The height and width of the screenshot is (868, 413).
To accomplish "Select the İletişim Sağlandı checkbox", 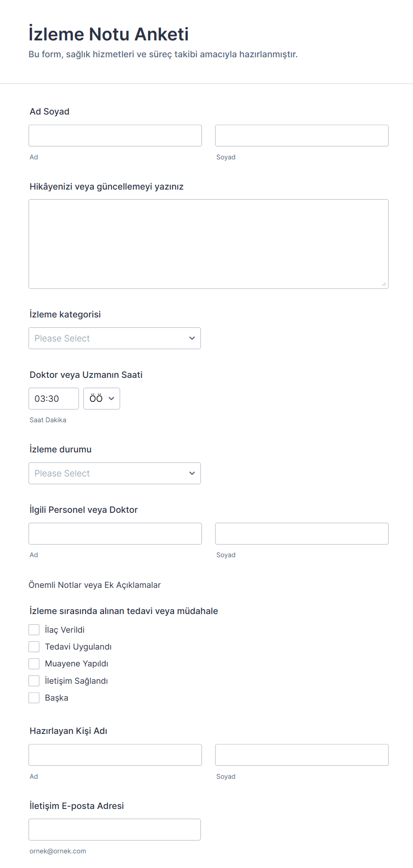I will 34,681.
